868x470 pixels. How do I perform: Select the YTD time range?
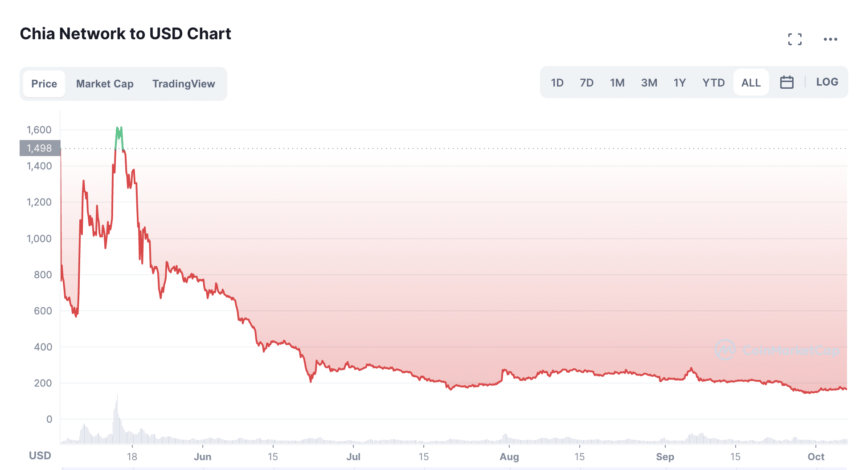pyautogui.click(x=713, y=83)
